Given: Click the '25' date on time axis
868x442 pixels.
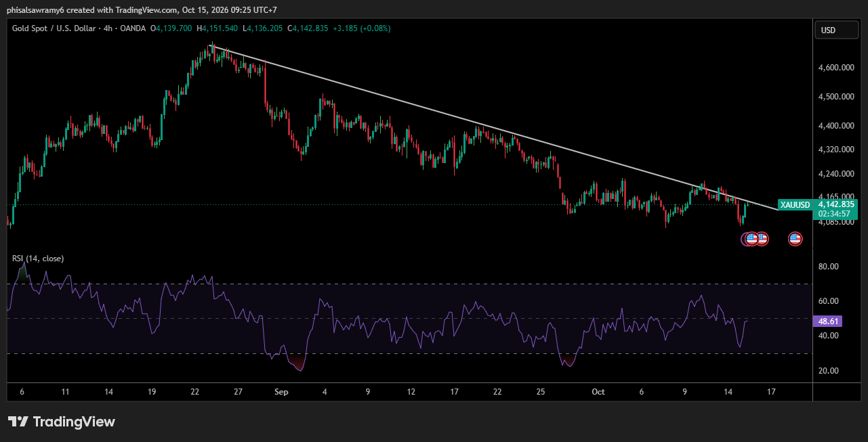Looking at the screenshot, I should [541, 392].
